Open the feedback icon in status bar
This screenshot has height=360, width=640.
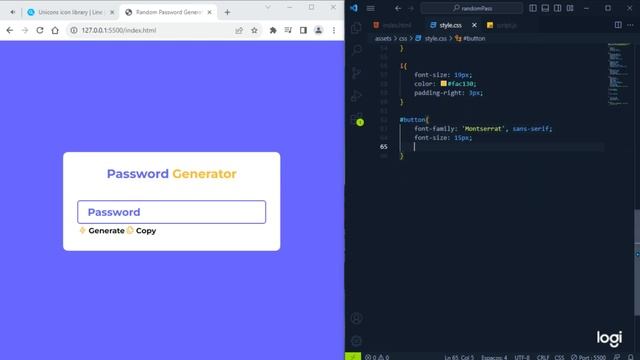point(617,357)
